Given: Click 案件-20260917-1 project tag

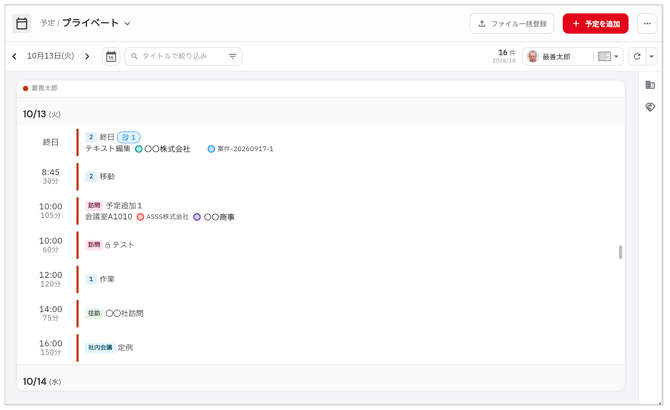Looking at the screenshot, I should click(241, 149).
